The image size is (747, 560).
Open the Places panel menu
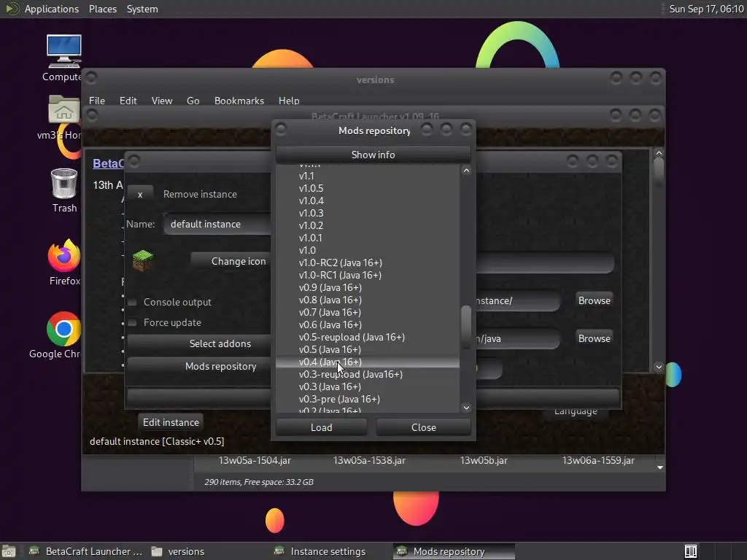point(102,9)
